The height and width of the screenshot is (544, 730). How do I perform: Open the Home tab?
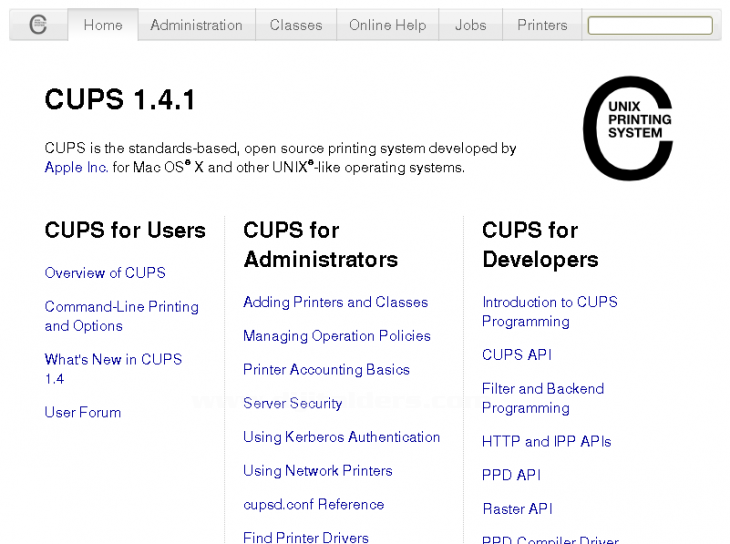[x=103, y=25]
